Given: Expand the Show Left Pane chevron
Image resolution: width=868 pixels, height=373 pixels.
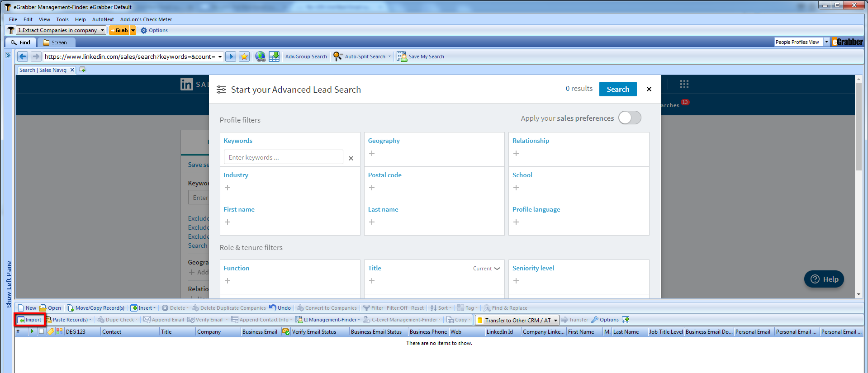Looking at the screenshot, I should pyautogui.click(x=8, y=55).
